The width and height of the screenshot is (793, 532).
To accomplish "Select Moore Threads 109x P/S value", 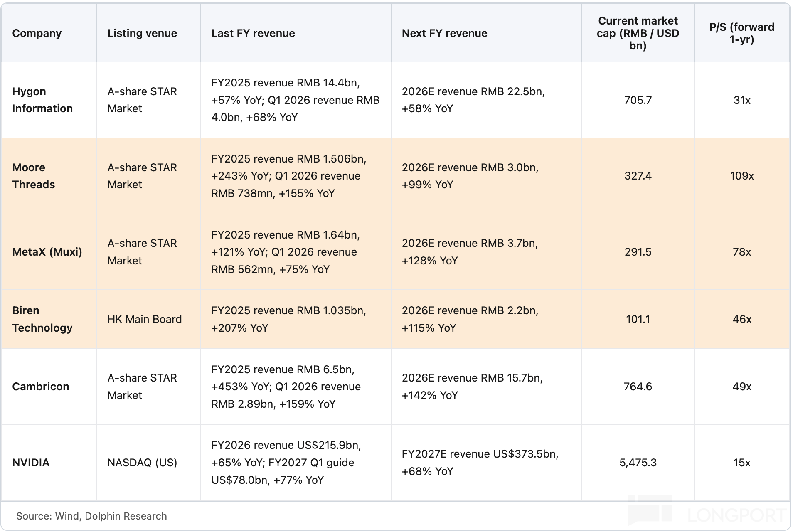I will (x=742, y=176).
